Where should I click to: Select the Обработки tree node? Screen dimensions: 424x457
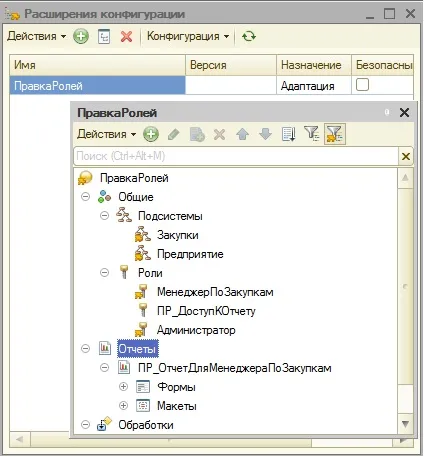tap(146, 425)
